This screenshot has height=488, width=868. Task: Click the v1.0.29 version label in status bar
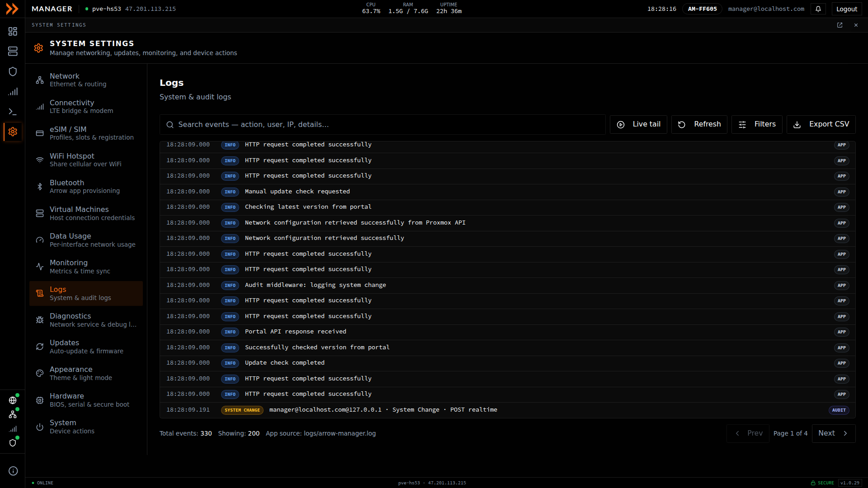tap(850, 483)
